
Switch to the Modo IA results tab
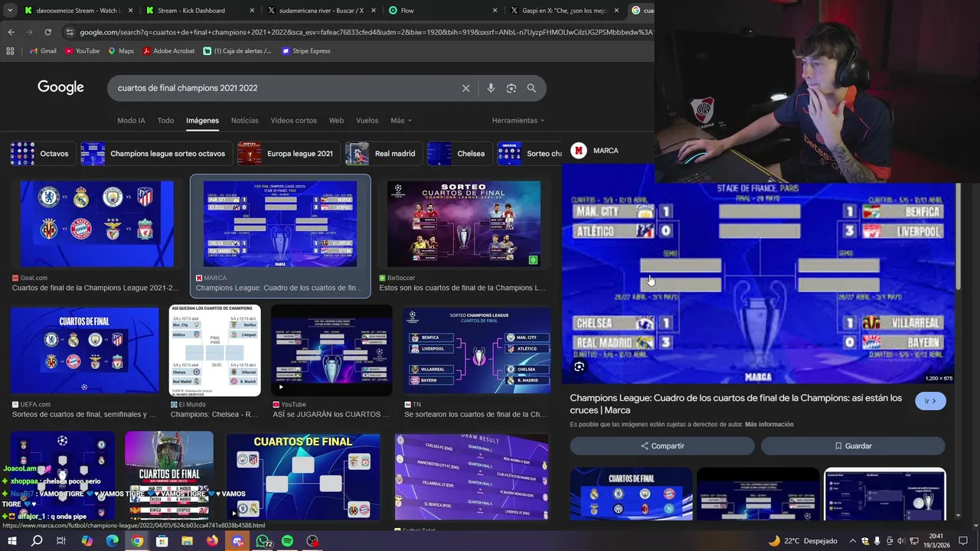click(x=131, y=120)
